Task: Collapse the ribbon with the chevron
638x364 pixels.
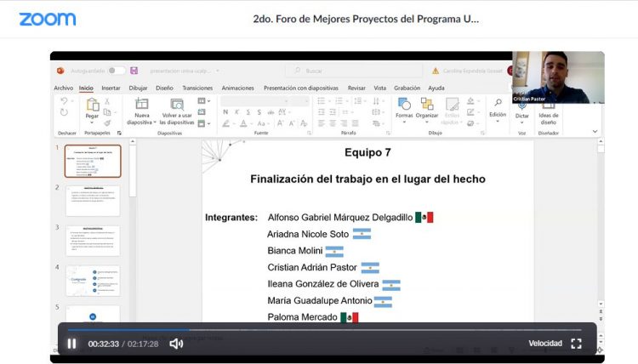Action: point(595,132)
